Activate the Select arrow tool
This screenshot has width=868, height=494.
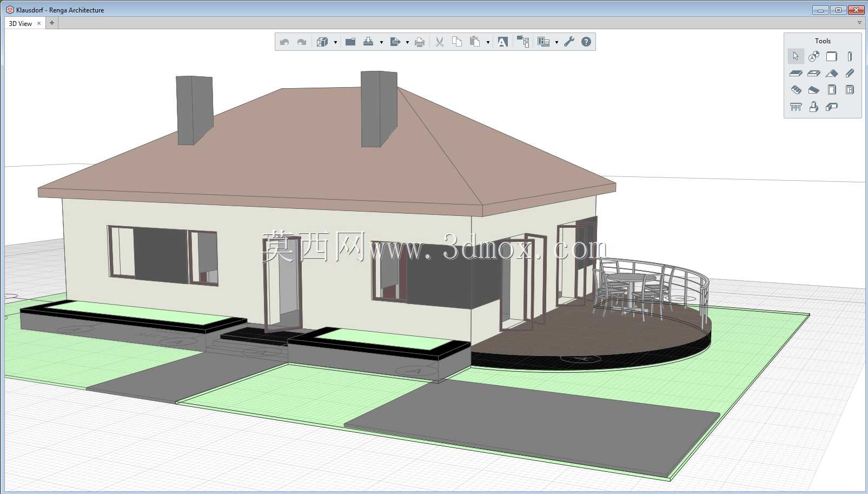pos(796,56)
